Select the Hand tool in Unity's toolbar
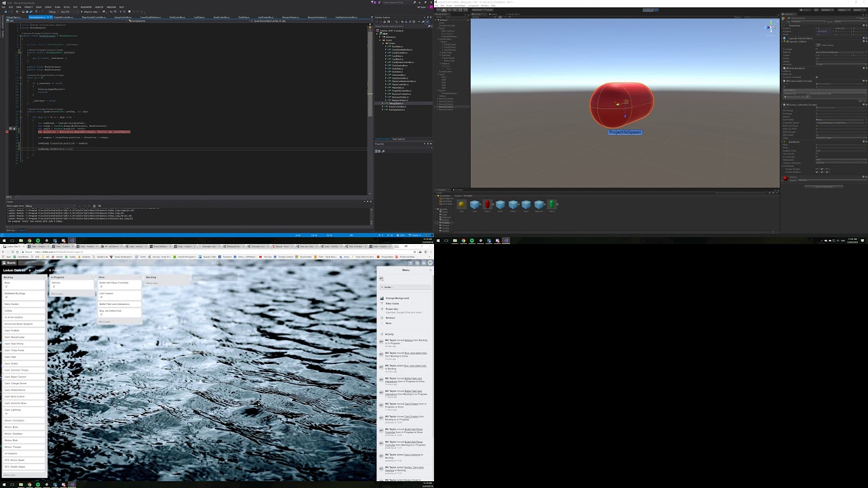 click(438, 10)
